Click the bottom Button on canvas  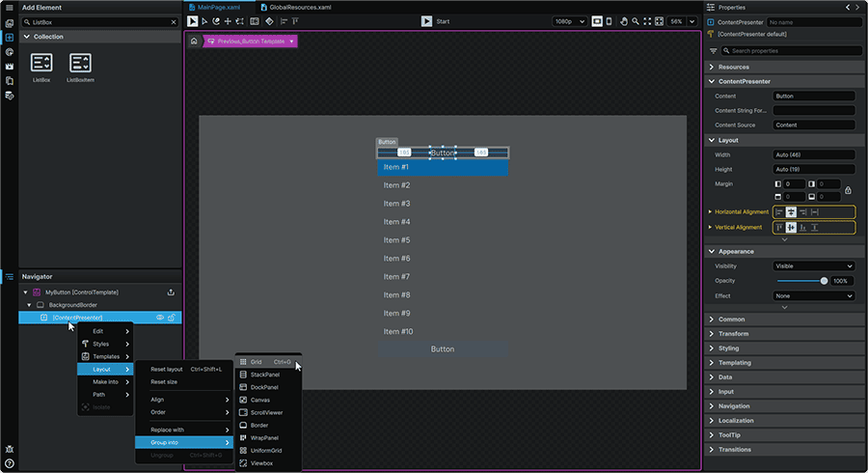click(443, 348)
